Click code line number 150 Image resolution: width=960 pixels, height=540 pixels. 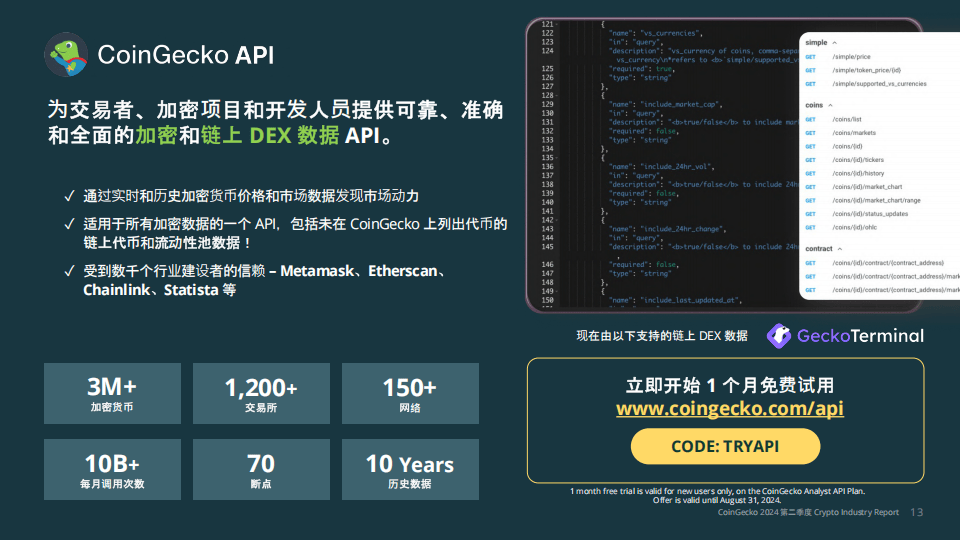[x=547, y=300]
